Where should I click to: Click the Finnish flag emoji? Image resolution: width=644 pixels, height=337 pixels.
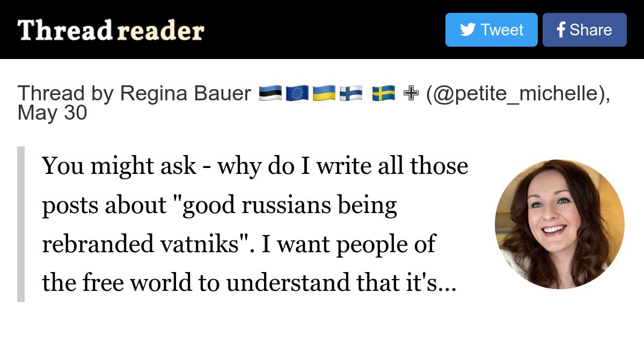coord(351,94)
